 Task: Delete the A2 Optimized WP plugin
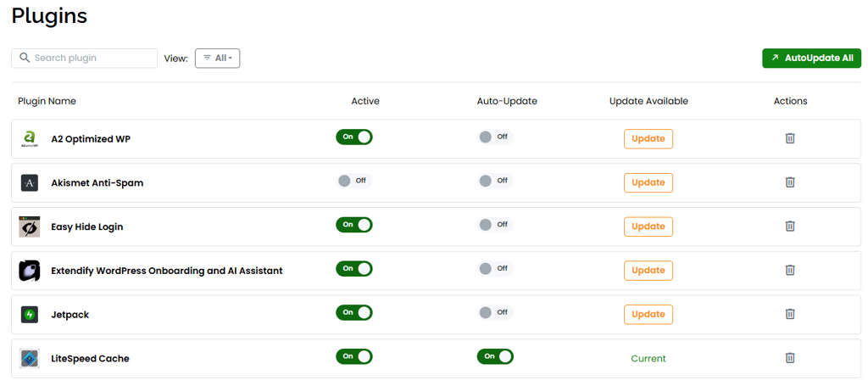[790, 138]
